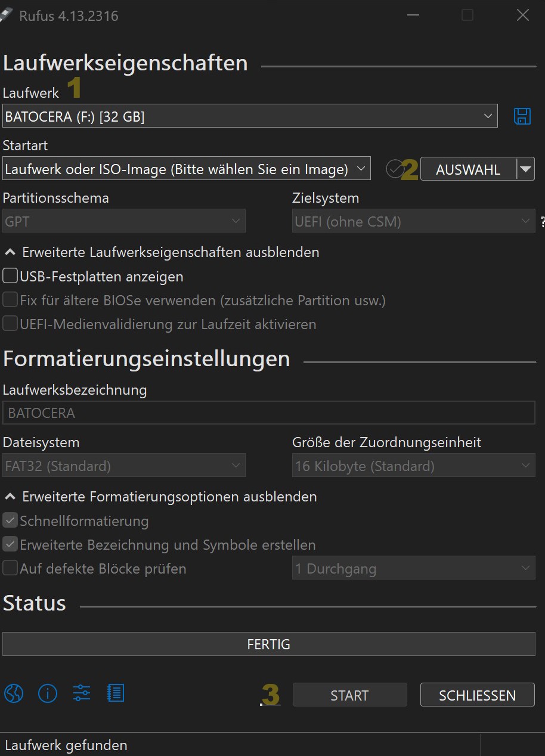Screen dimensions: 545x756
Task: Click the help question mark by Zielsystem
Action: tap(542, 222)
